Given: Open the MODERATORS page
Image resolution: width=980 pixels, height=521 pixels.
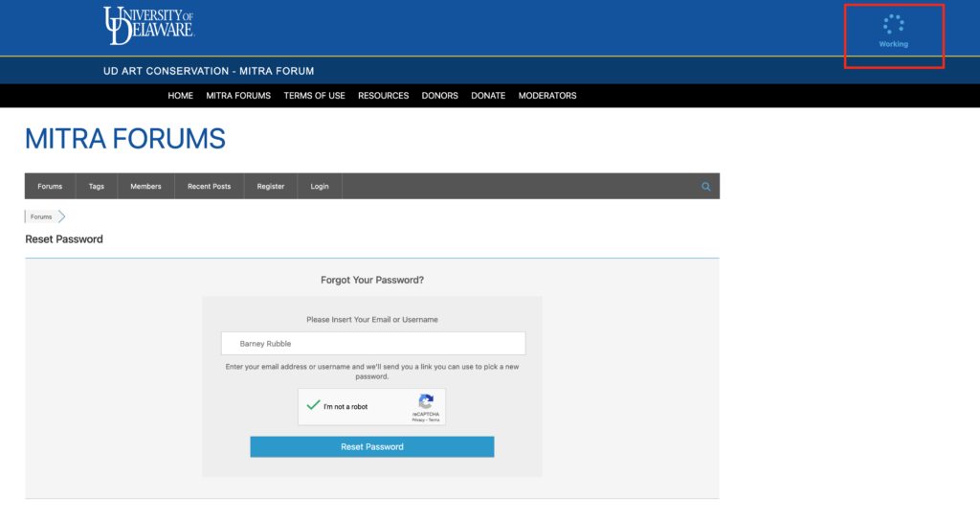Looking at the screenshot, I should (x=547, y=96).
